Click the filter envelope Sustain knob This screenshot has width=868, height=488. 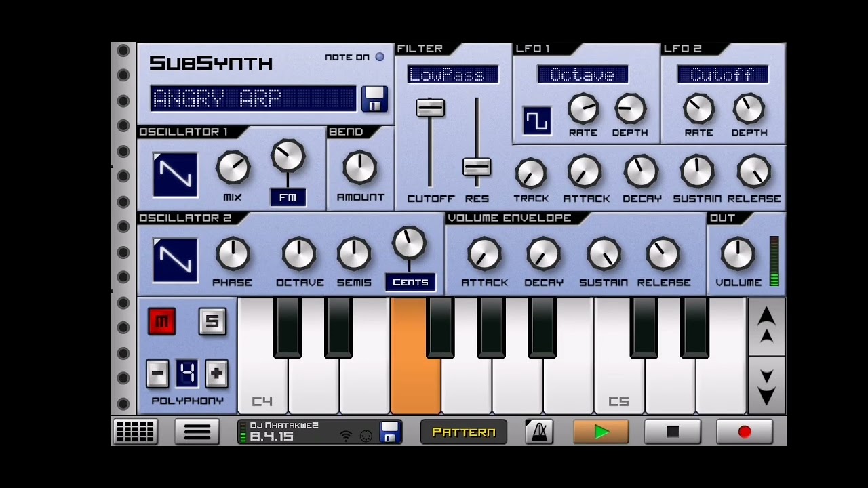(697, 171)
